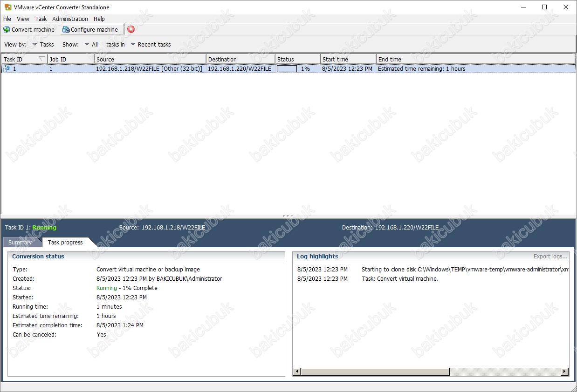Sort by the Start time column header
Screen dimensions: 577x392
(x=348, y=59)
